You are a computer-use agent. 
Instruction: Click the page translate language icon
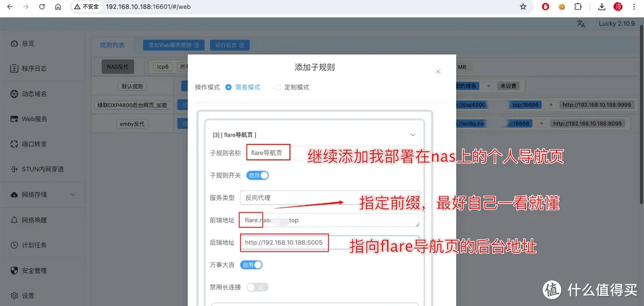coord(581,24)
